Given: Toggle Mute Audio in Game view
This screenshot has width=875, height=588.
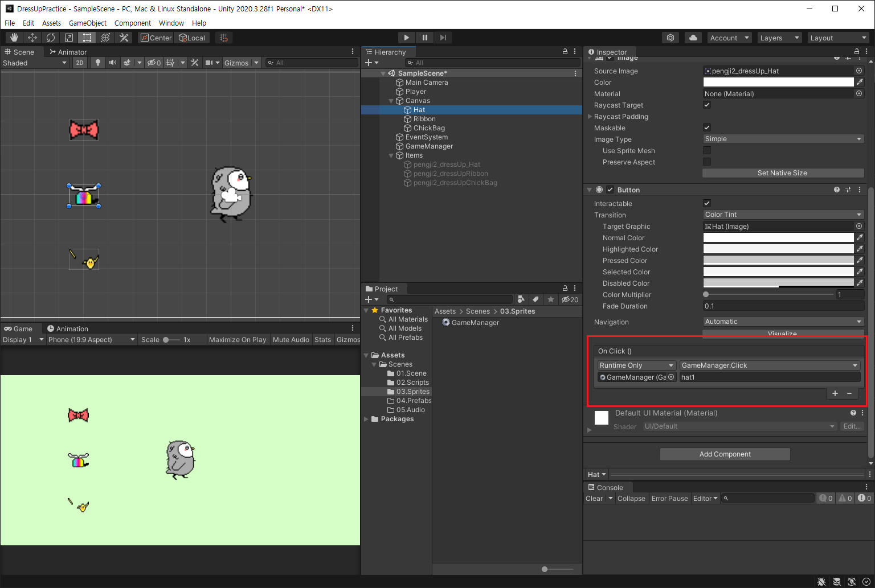Looking at the screenshot, I should [x=291, y=339].
